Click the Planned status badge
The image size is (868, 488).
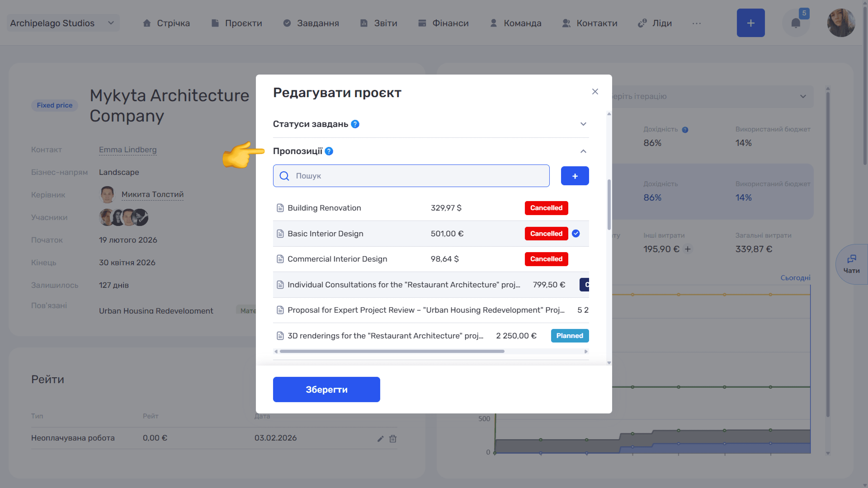(x=569, y=336)
